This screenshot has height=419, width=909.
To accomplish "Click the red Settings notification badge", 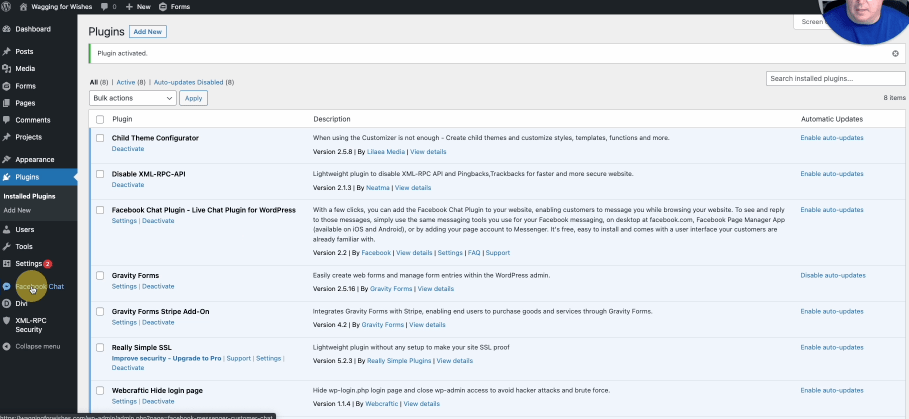I will (x=48, y=264).
